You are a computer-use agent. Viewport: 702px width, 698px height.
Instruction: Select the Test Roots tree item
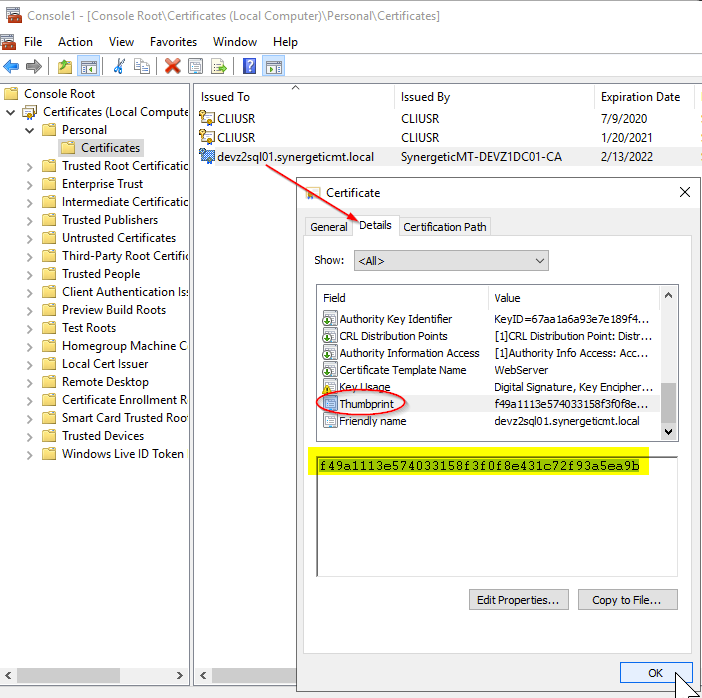(x=89, y=328)
